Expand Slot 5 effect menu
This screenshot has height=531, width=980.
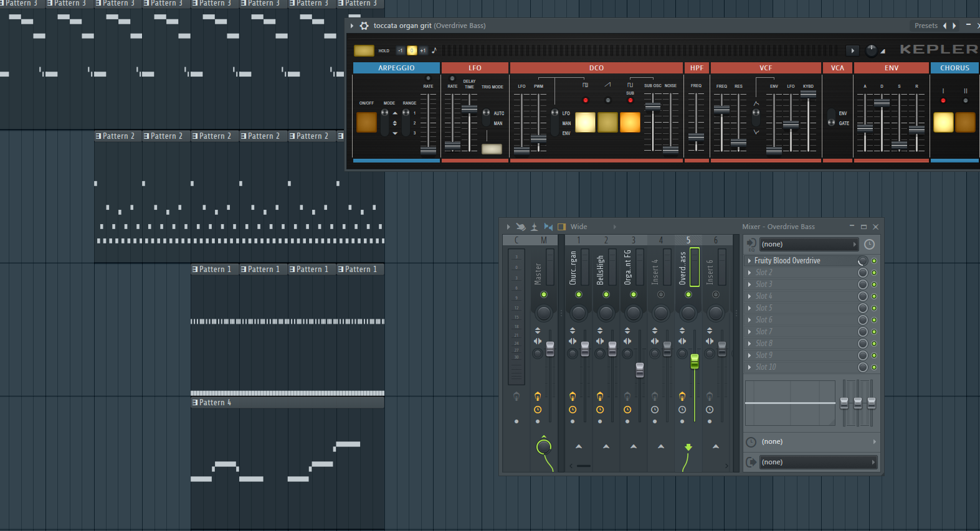click(x=749, y=308)
